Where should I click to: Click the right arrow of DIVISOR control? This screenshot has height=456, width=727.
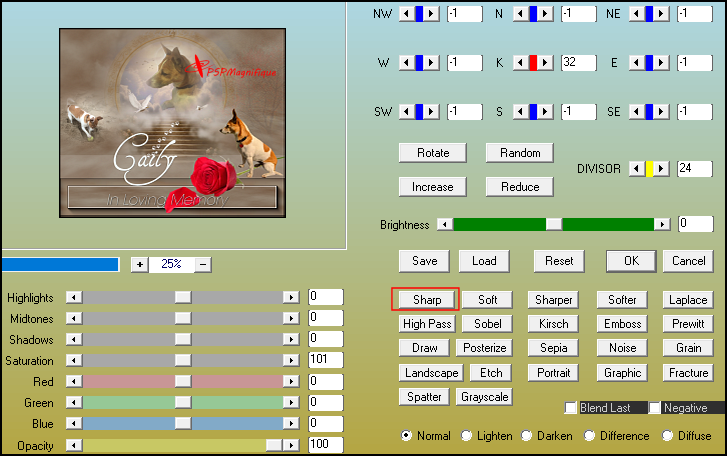662,169
